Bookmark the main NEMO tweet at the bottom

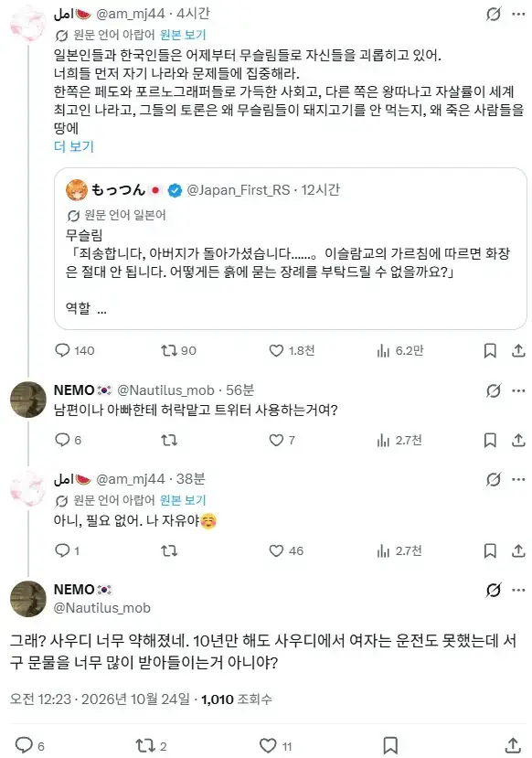pos(390,746)
